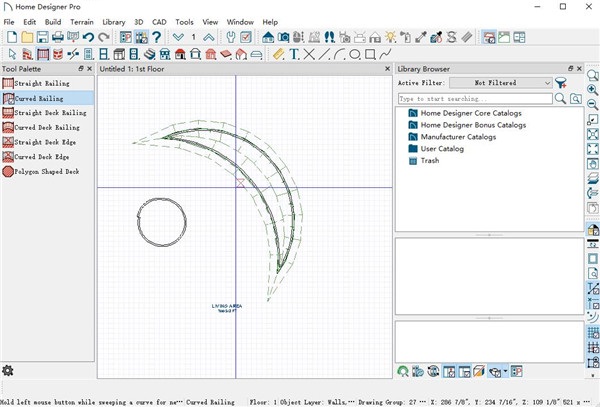This screenshot has width=600, height=407.
Task: Click the Undo arrow icon
Action: pos(88,37)
